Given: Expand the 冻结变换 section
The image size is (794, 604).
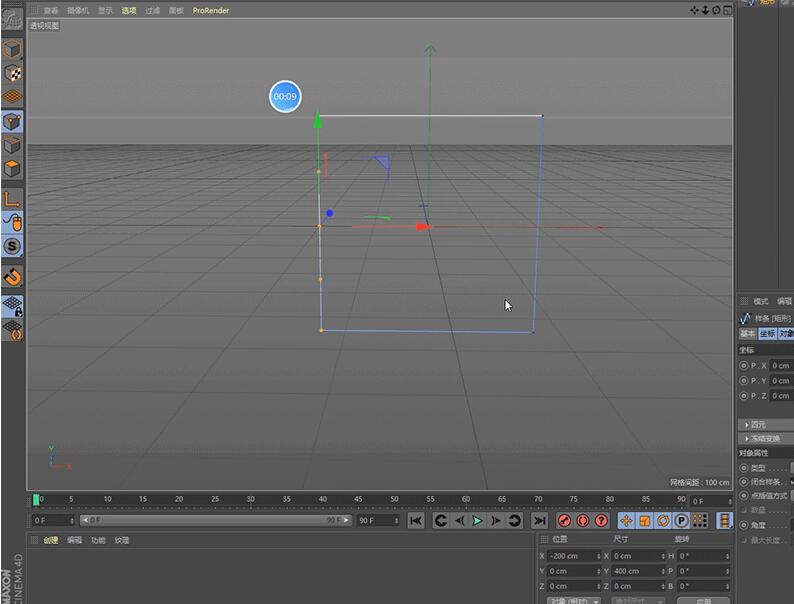Looking at the screenshot, I should pyautogui.click(x=766, y=438).
